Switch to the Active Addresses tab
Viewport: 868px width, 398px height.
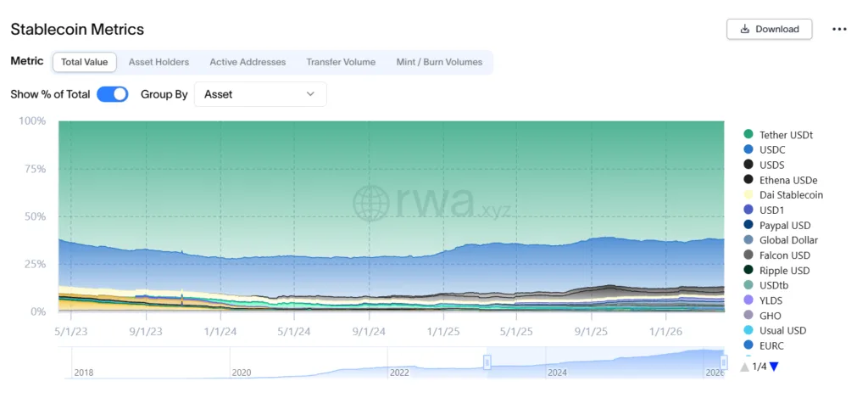[248, 62]
